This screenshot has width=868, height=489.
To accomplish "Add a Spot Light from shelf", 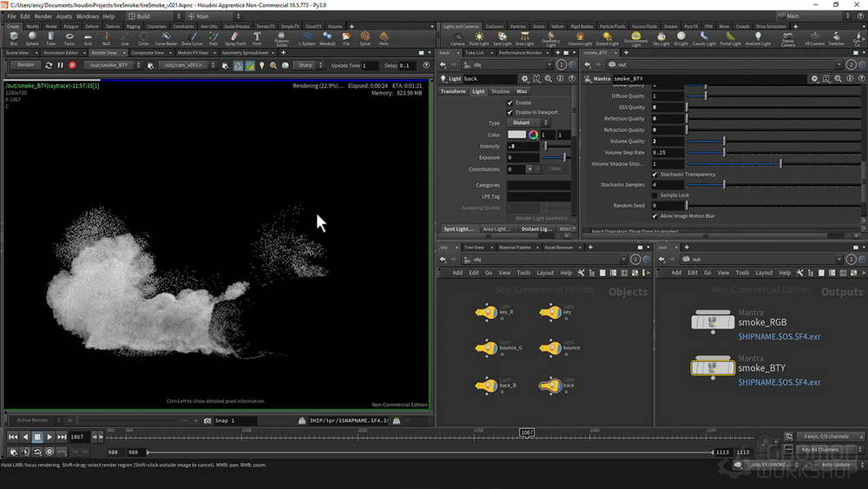I will pos(502,38).
